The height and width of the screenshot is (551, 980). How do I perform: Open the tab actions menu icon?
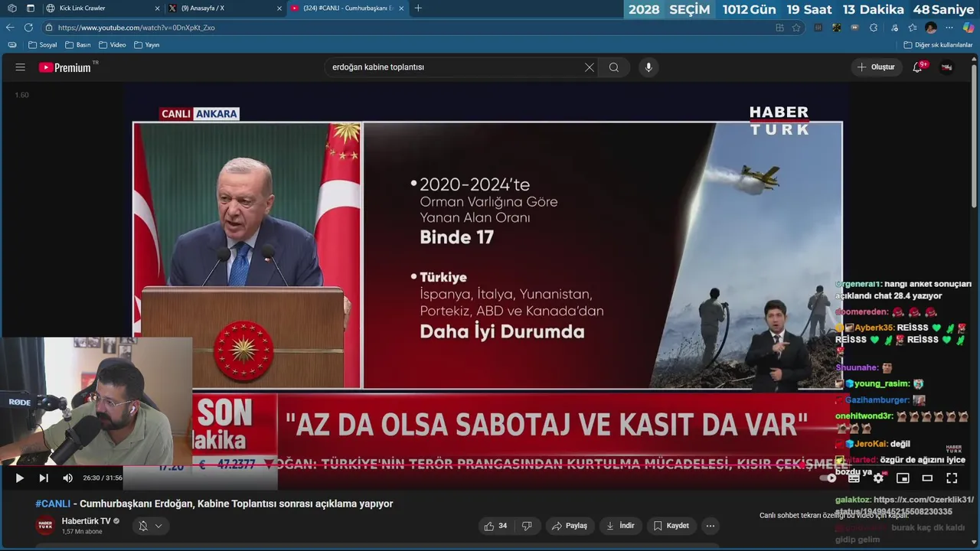pyautogui.click(x=31, y=8)
